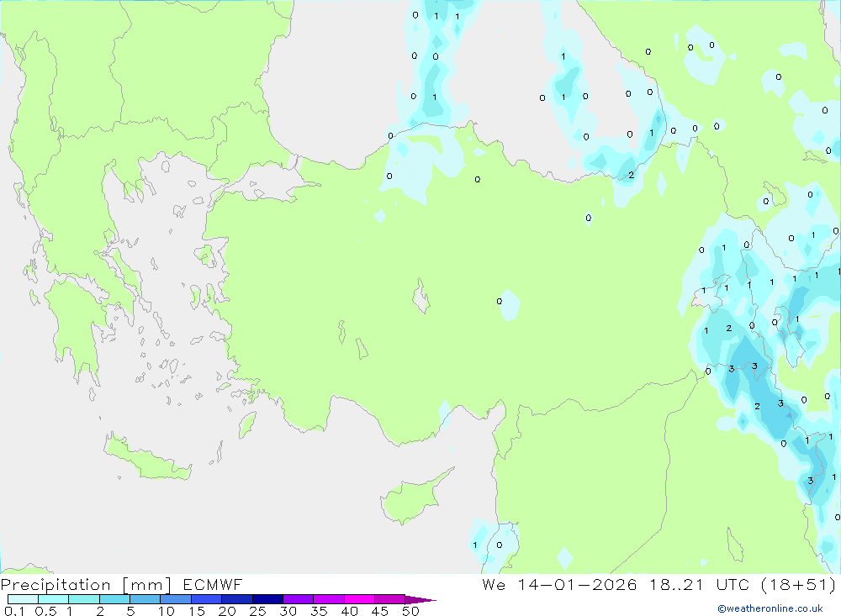Click the 'ECMWF' model label
Screen dimensions: 841x616
click(x=213, y=584)
